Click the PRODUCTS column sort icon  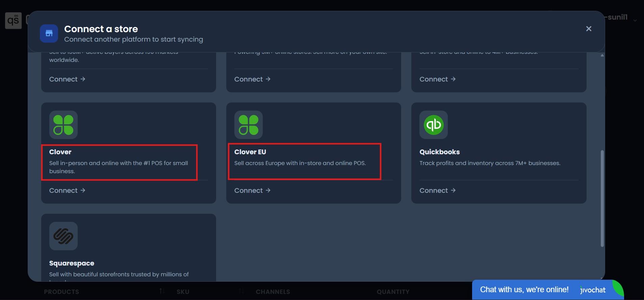click(162, 291)
